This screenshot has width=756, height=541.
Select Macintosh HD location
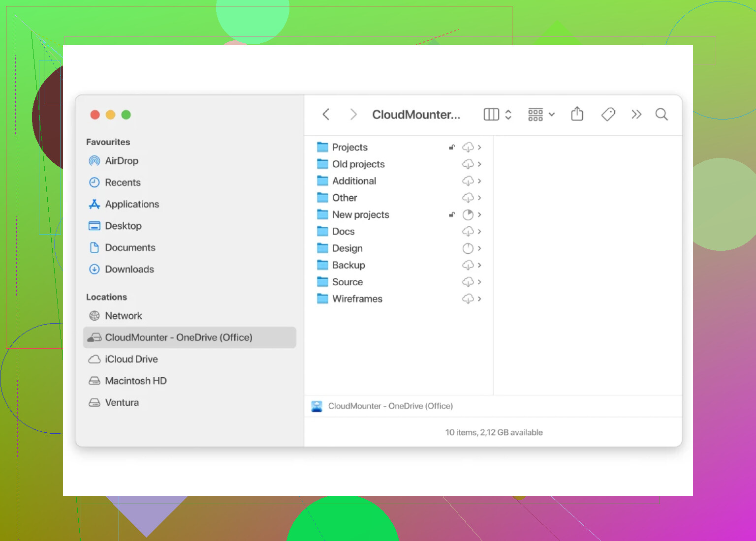(x=189, y=381)
